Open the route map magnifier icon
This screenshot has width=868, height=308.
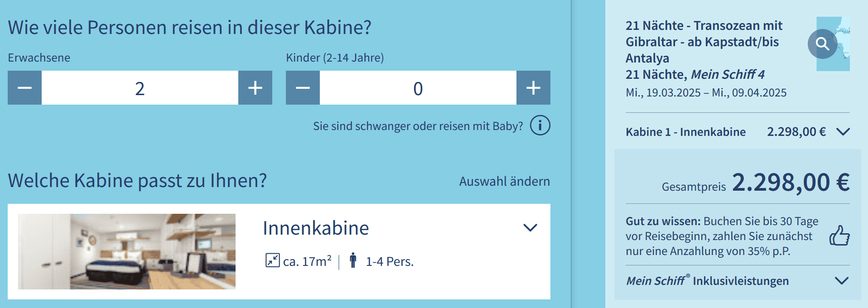tap(822, 44)
